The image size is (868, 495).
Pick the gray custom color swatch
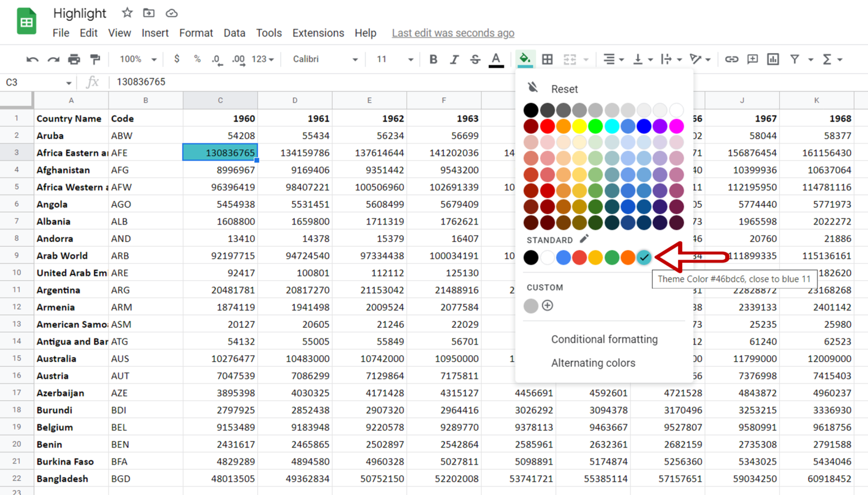point(531,306)
